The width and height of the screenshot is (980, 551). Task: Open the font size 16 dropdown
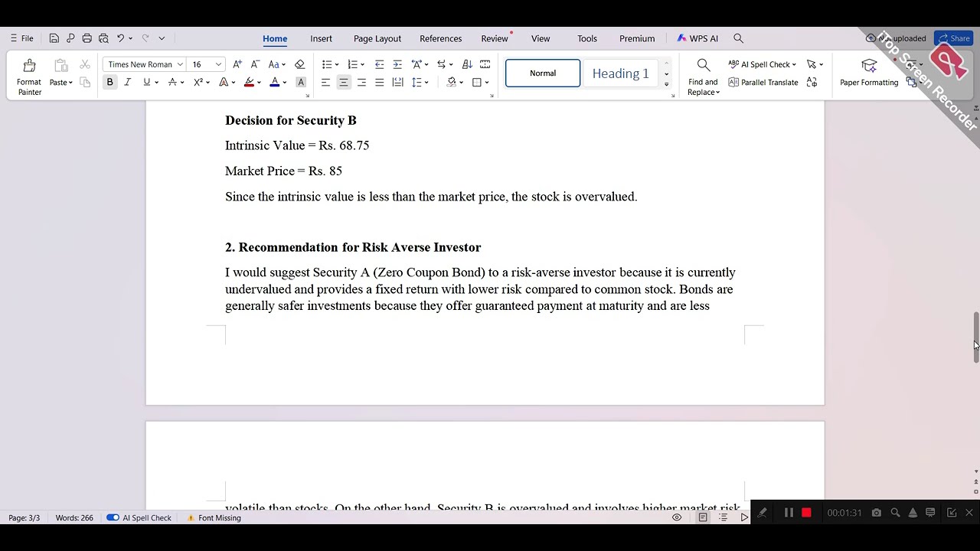[x=218, y=64]
